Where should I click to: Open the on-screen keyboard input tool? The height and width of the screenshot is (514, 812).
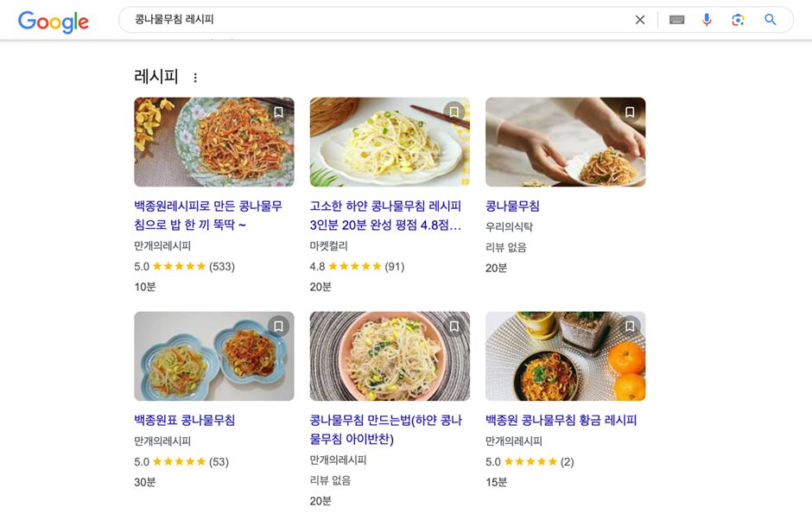click(x=676, y=20)
